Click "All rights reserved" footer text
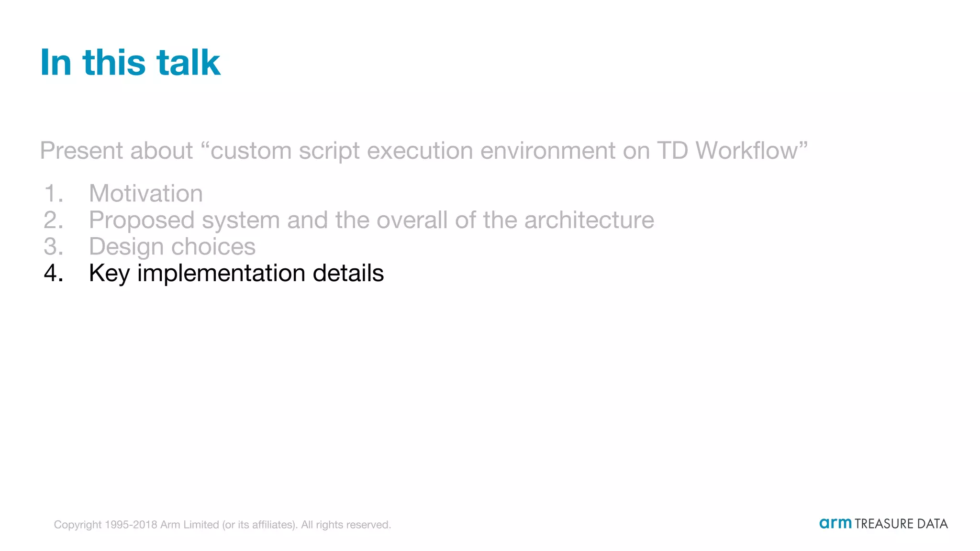Image resolution: width=980 pixels, height=551 pixels. tap(345, 525)
